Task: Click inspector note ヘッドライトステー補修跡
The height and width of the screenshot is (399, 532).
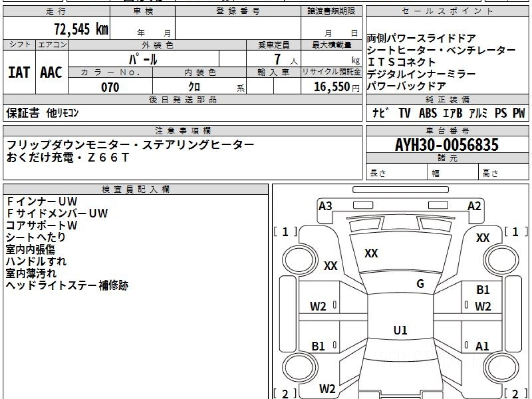Action: click(x=67, y=285)
